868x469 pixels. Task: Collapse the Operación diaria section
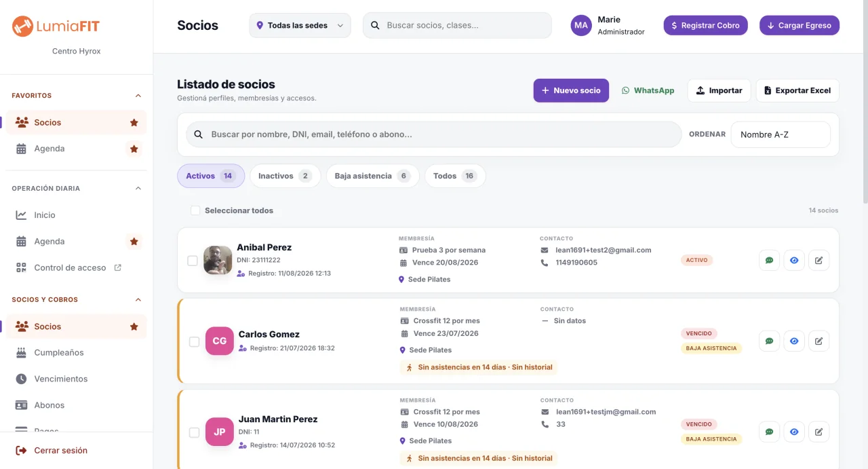[138, 189]
